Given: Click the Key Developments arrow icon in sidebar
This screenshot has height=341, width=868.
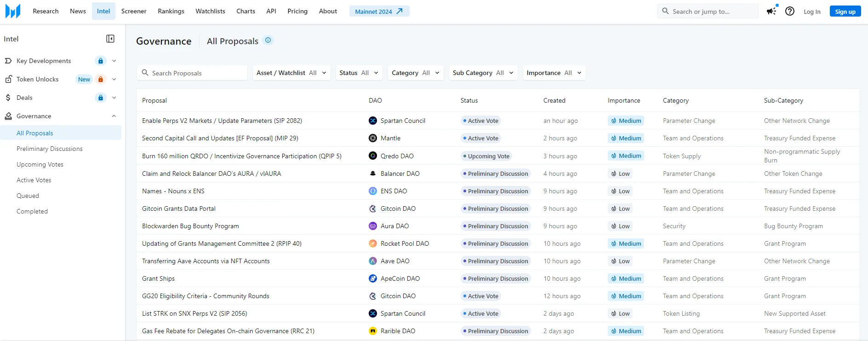Looking at the screenshot, I should (8, 61).
